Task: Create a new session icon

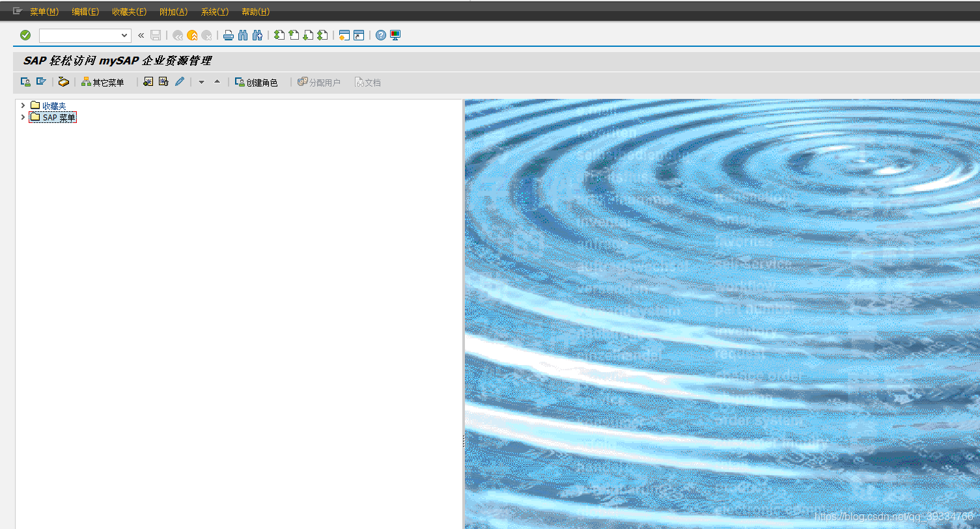Action: pos(344,35)
